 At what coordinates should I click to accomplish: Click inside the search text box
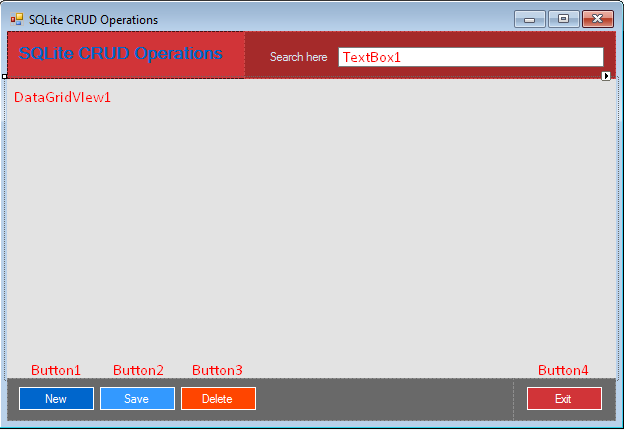click(471, 57)
